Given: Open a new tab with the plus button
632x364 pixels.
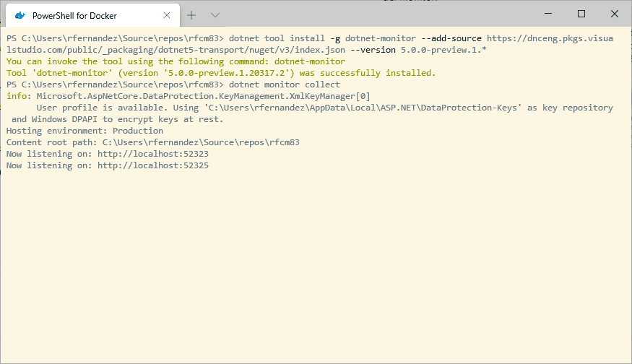Looking at the screenshot, I should tap(191, 15).
